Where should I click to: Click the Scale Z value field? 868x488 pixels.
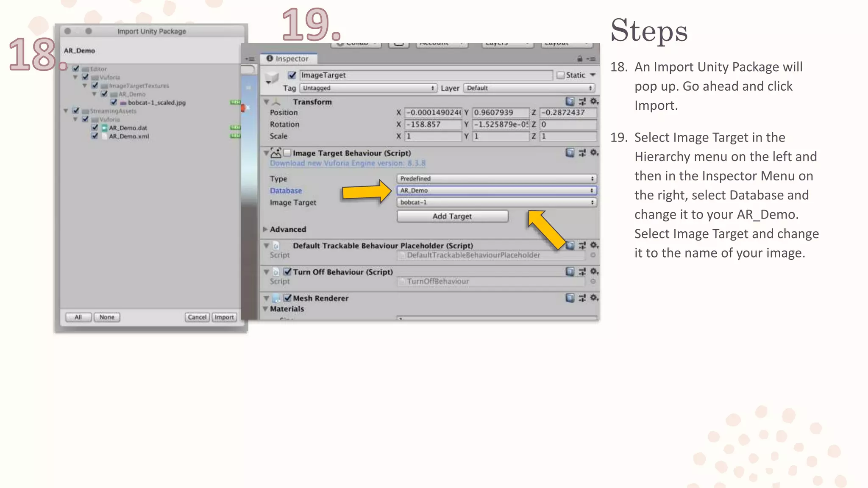(x=568, y=136)
